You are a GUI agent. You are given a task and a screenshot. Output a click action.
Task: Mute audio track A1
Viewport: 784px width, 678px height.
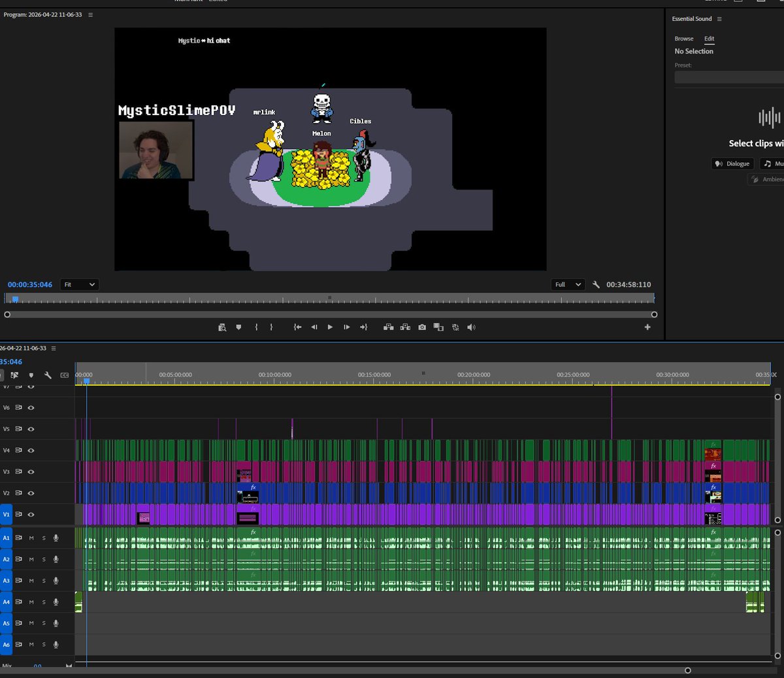click(x=31, y=538)
